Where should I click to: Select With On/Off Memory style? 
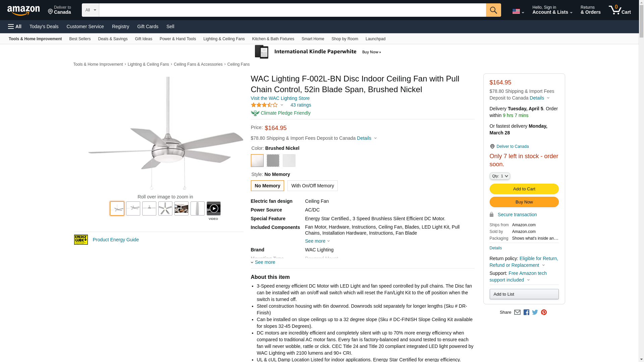pyautogui.click(x=312, y=186)
